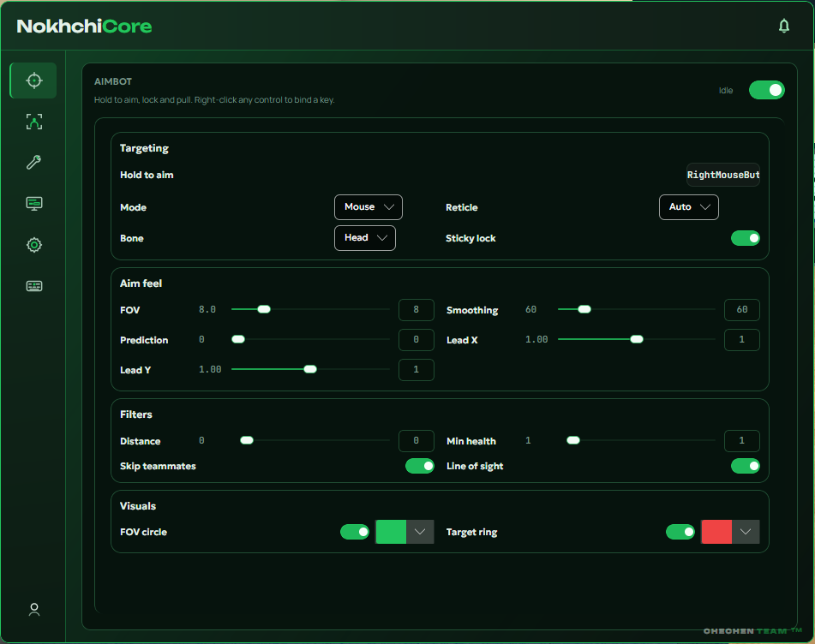Open the Reticle dropdown showing Auto
Image resolution: width=815 pixels, height=644 pixels.
(688, 207)
